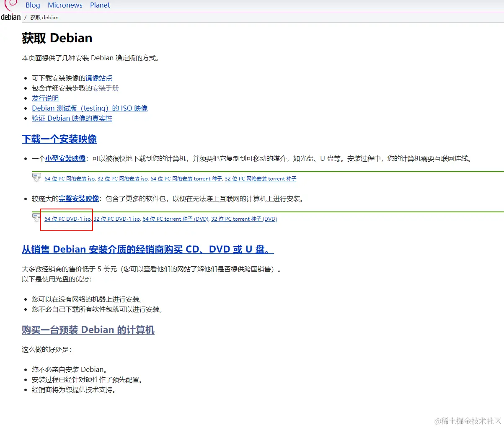
Task: Click the text 您不必亲自安装 Debian。
Action: tap(70, 369)
